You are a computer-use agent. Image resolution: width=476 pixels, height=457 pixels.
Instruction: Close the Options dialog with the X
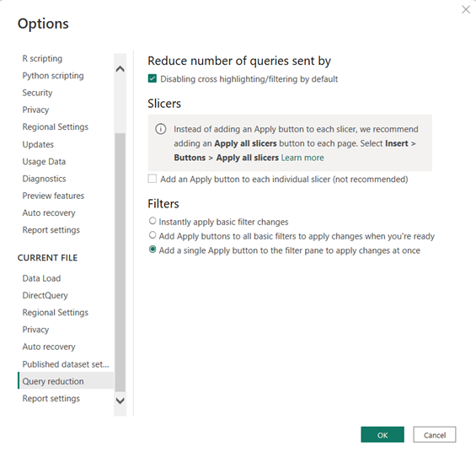pos(466,10)
